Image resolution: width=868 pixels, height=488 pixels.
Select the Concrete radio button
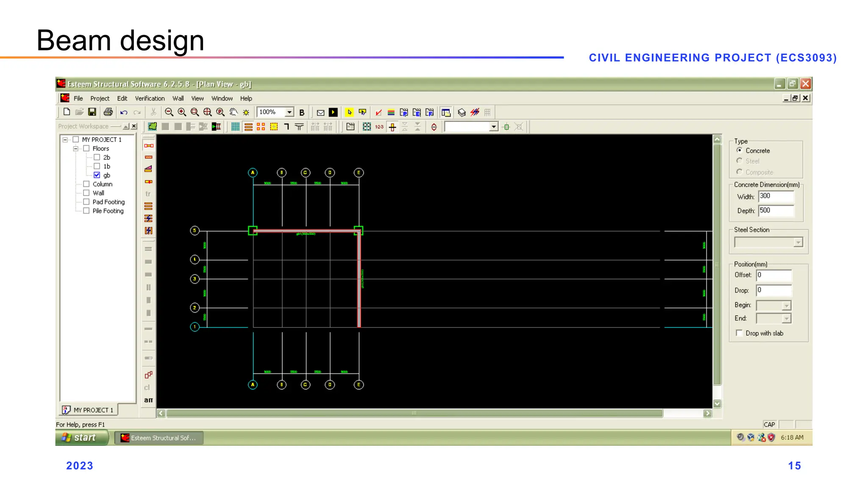pos(739,150)
